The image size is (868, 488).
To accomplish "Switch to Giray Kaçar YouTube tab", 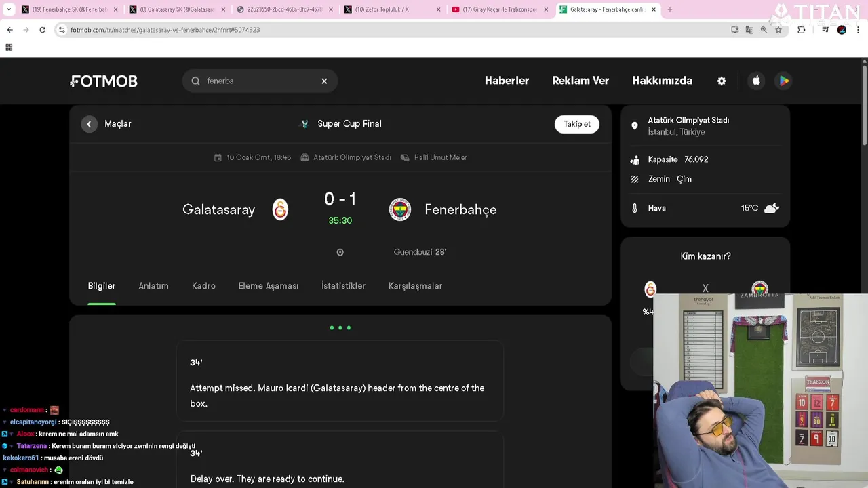I will click(x=500, y=9).
